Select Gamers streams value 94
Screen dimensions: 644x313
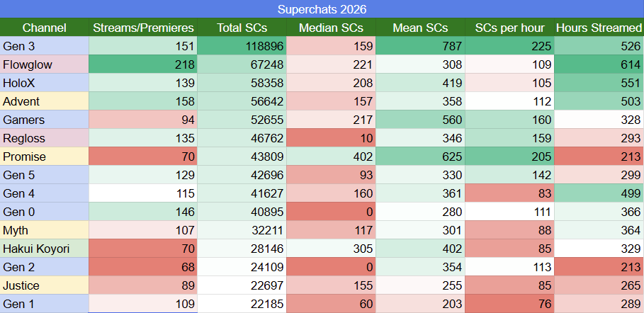[x=143, y=120]
